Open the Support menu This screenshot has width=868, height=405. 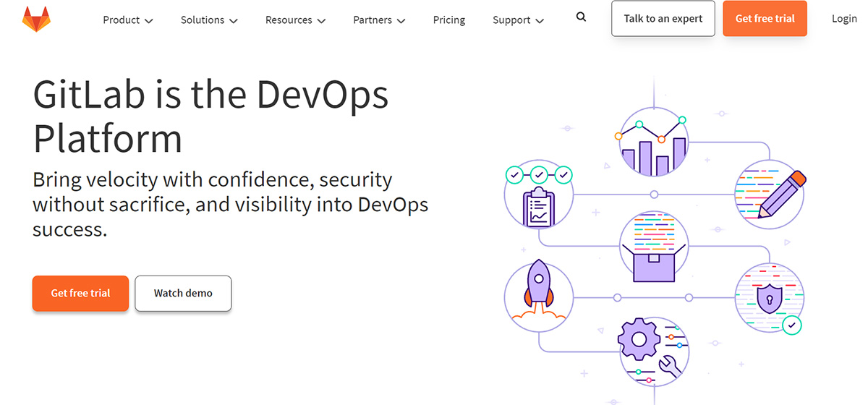(519, 20)
